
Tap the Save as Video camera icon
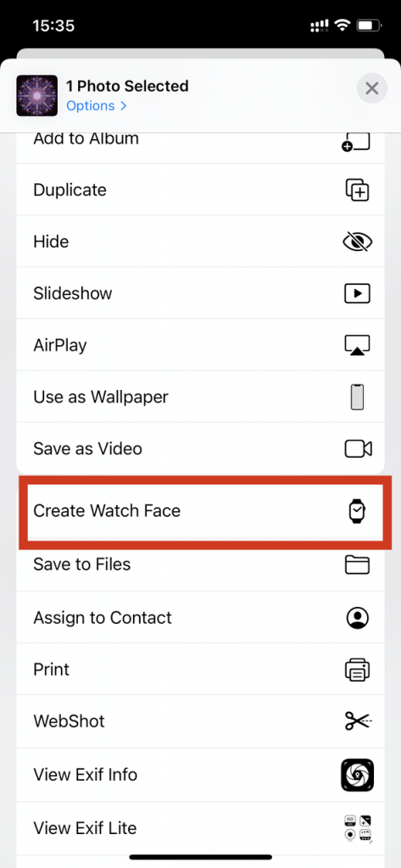tap(358, 449)
